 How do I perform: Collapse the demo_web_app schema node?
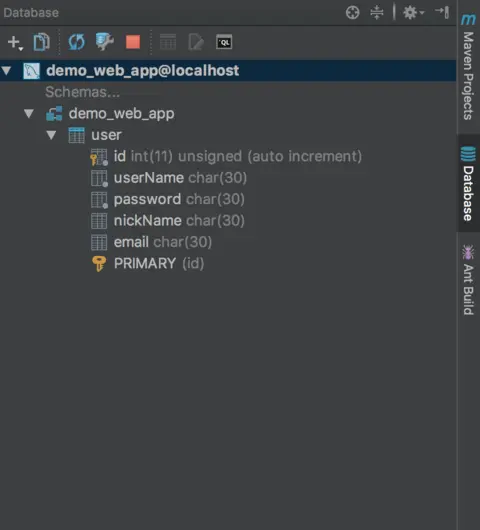(29, 114)
